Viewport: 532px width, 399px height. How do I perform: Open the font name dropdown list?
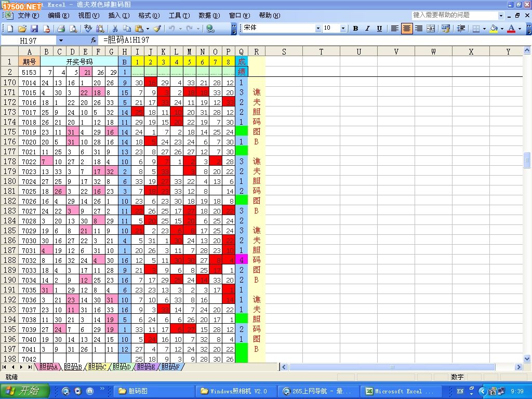(x=318, y=29)
